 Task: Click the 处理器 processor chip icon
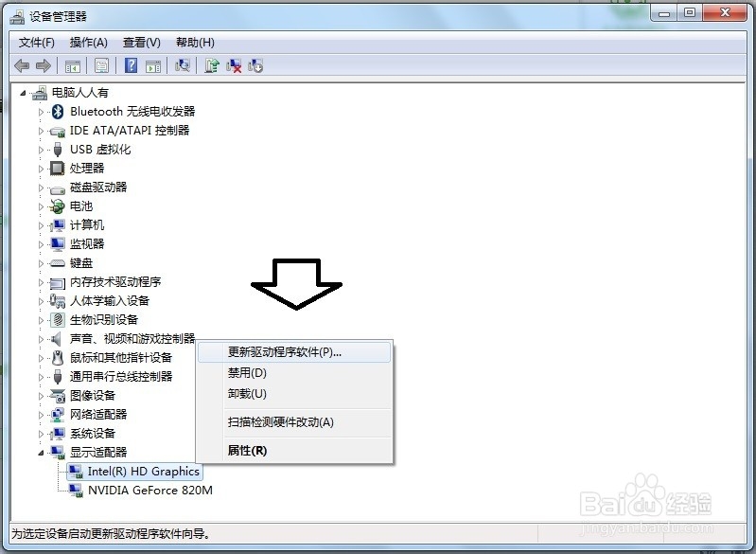[58, 168]
